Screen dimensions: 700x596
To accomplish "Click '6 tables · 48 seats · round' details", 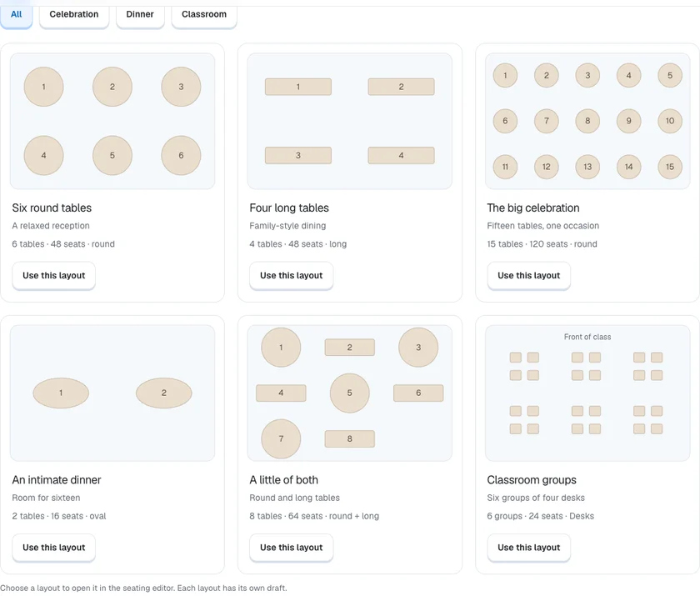I will [x=63, y=244].
